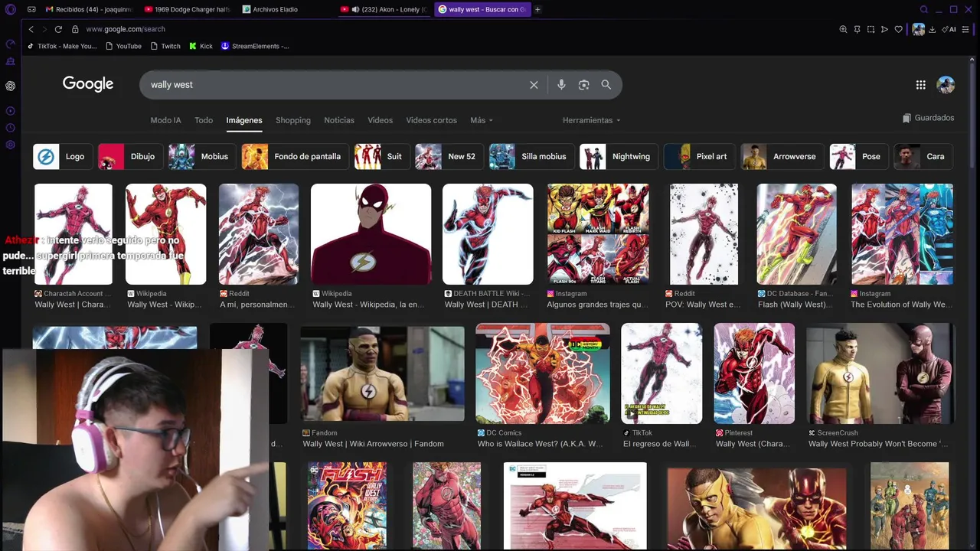Filter images by Fondo de pantalla chip
The width and height of the screenshot is (980, 551).
295,156
